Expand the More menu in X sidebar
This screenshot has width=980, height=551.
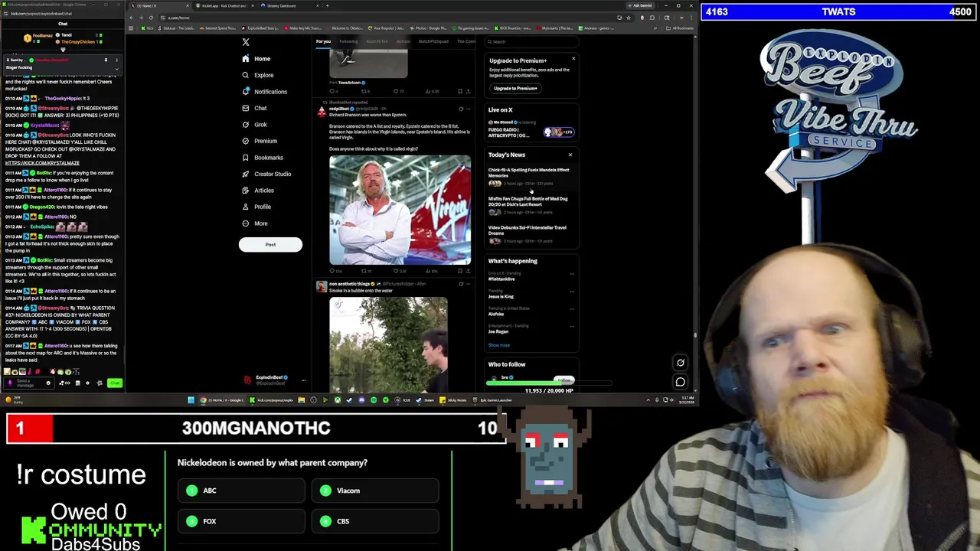pos(254,223)
